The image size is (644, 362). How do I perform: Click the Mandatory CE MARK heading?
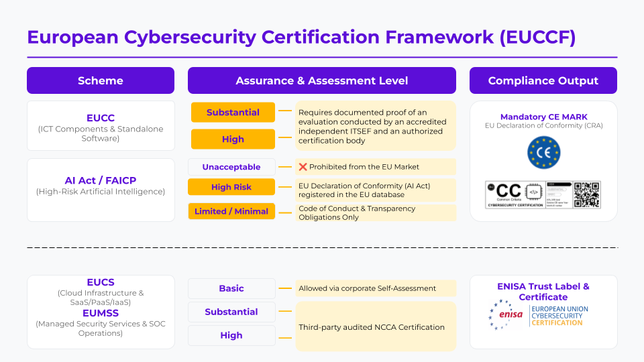tap(543, 117)
